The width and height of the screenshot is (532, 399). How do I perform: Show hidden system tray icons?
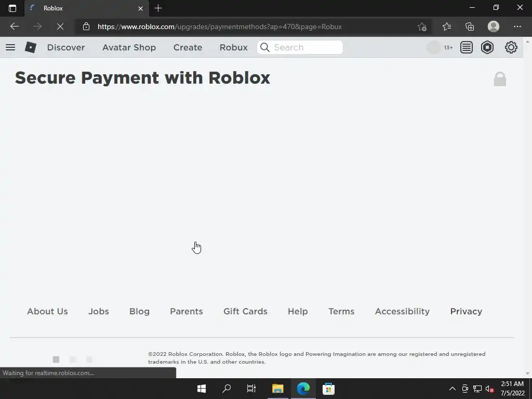coord(453,389)
